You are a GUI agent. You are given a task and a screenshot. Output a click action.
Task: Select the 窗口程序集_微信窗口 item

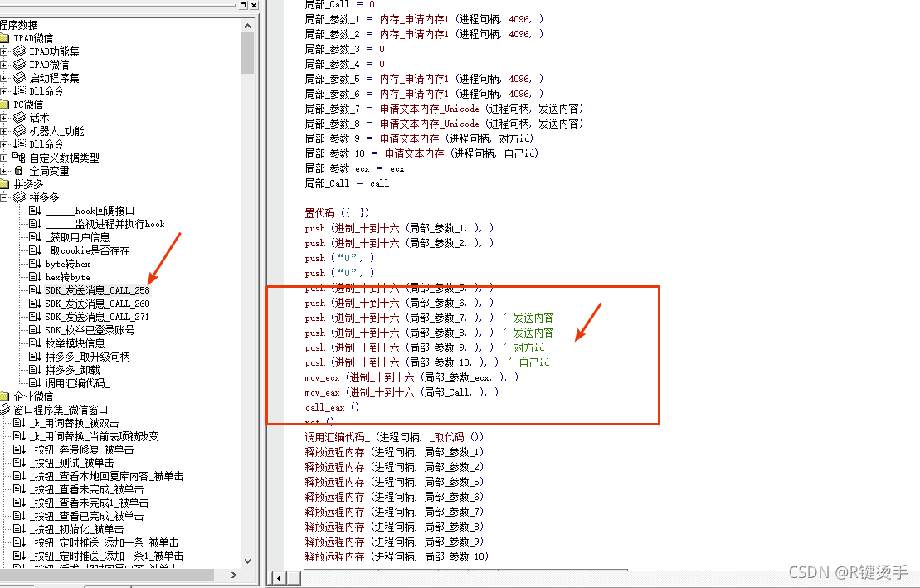(61, 410)
